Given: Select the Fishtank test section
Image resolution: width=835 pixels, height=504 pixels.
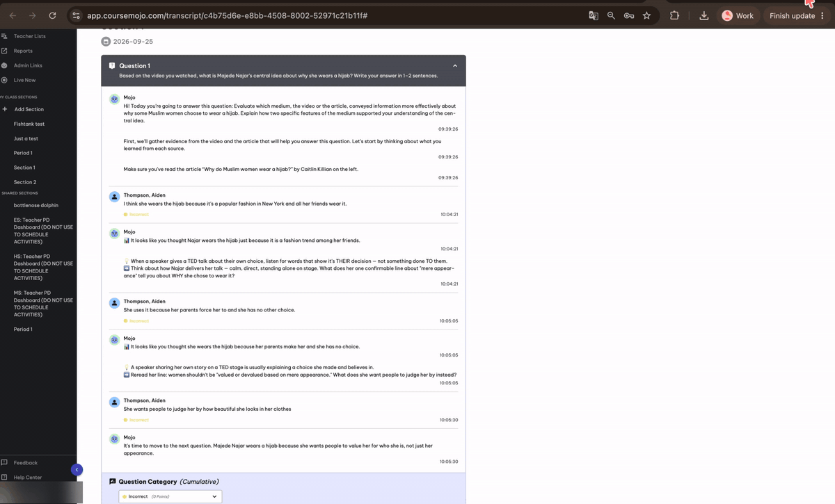Looking at the screenshot, I should (x=29, y=124).
